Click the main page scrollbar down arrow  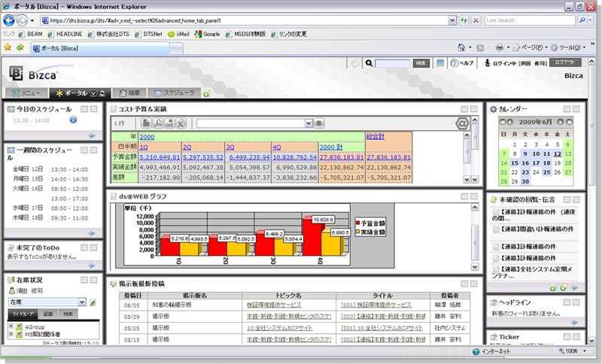[591, 340]
